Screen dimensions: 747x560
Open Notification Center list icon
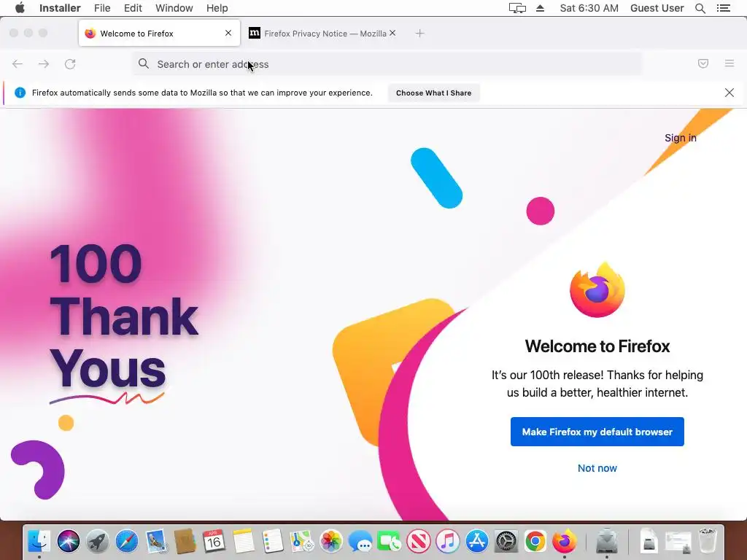tap(723, 8)
